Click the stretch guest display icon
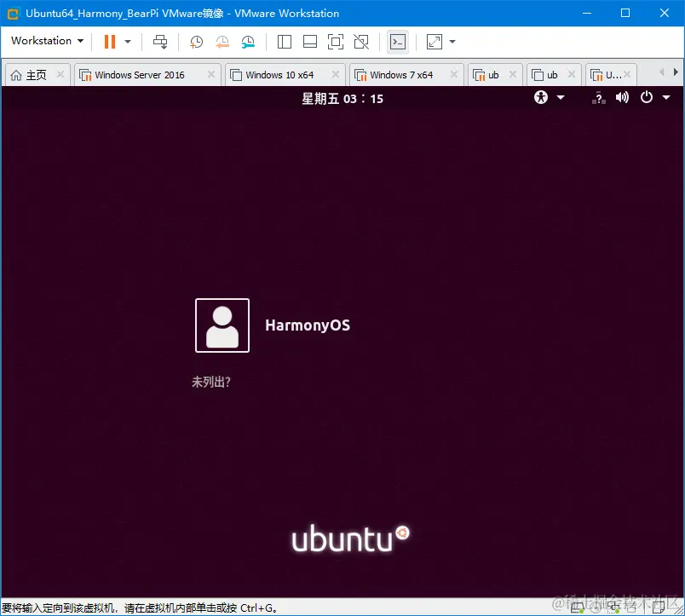The height and width of the screenshot is (616, 685). [435, 42]
